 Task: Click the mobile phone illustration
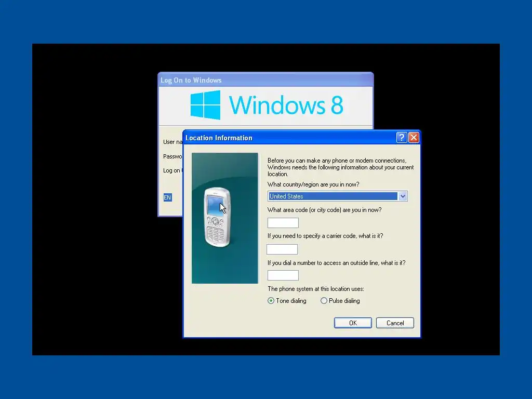pos(218,217)
